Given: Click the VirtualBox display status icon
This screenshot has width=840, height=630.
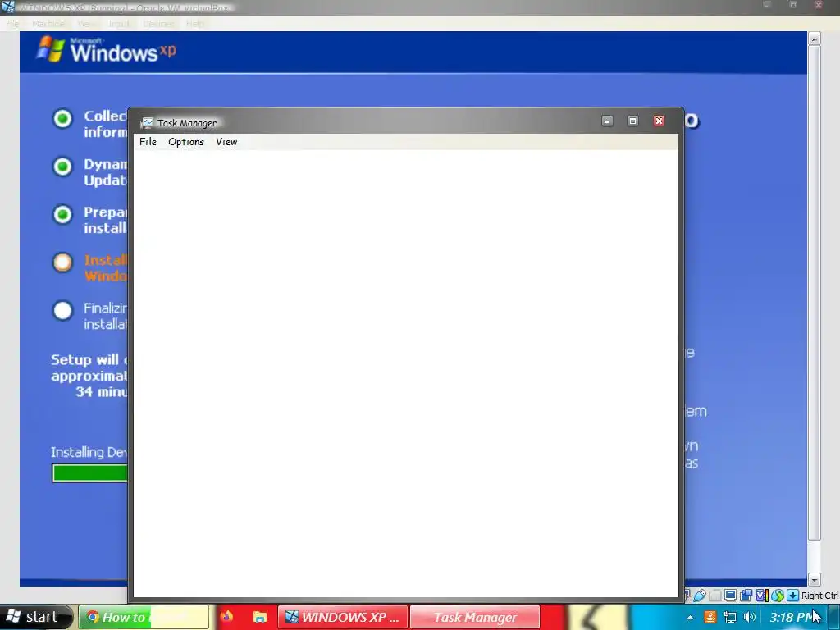Looking at the screenshot, I should [x=730, y=596].
